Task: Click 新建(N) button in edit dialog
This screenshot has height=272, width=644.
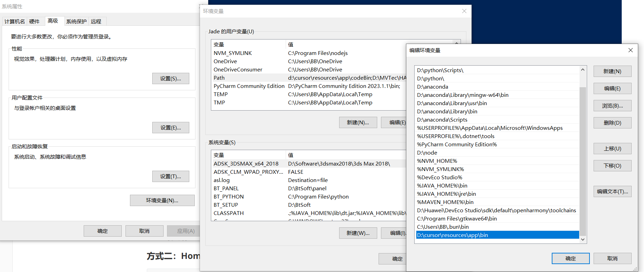Action: [612, 71]
